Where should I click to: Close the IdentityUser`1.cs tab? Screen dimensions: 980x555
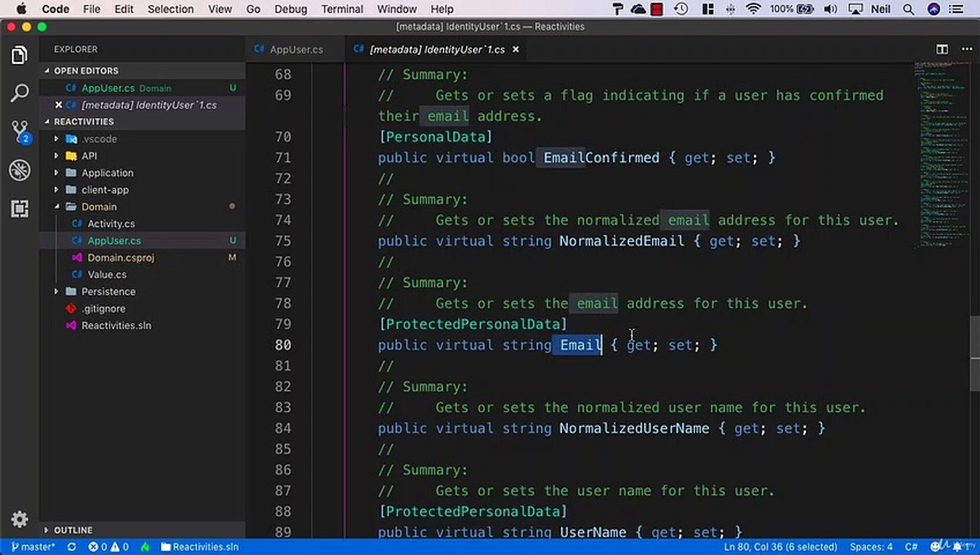pyautogui.click(x=516, y=49)
